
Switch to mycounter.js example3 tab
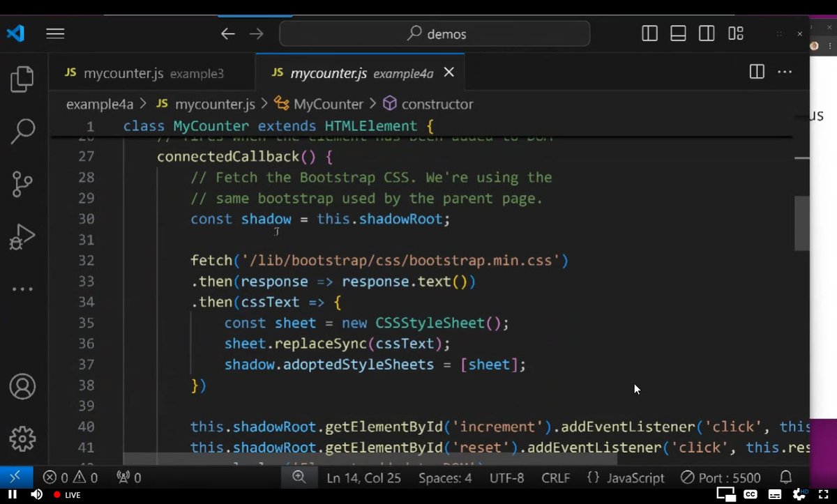pyautogui.click(x=145, y=72)
